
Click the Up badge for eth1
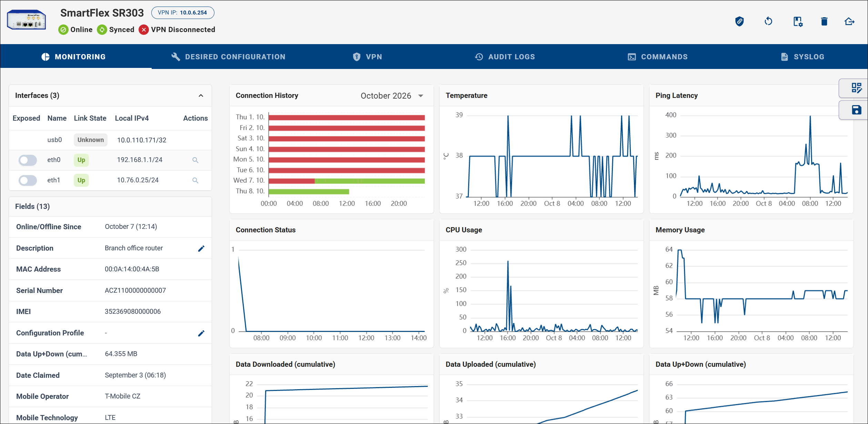(x=81, y=180)
